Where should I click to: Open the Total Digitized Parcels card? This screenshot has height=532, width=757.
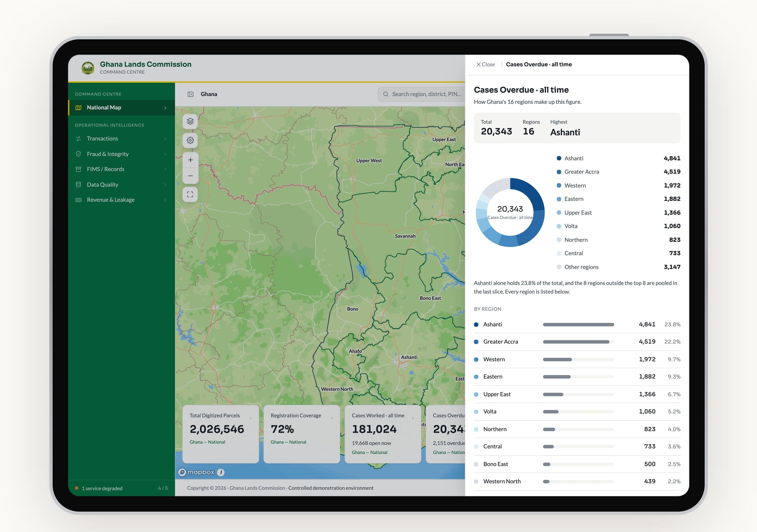coord(221,434)
